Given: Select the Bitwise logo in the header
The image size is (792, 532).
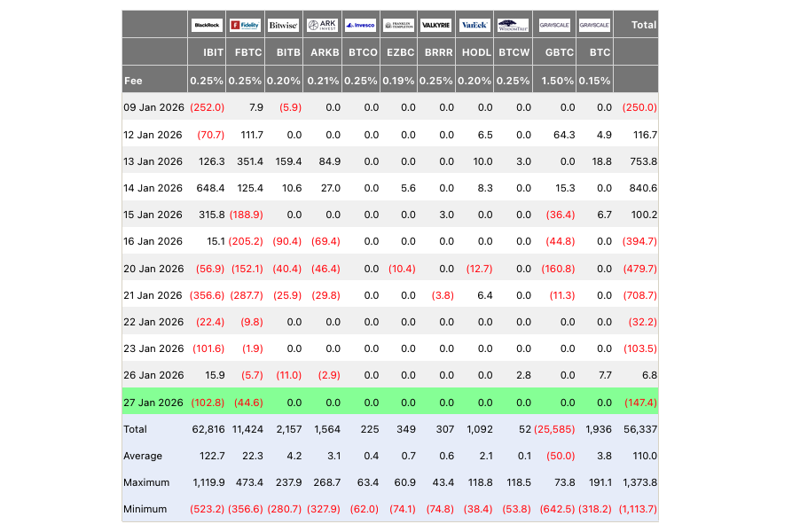Looking at the screenshot, I should point(283,25).
